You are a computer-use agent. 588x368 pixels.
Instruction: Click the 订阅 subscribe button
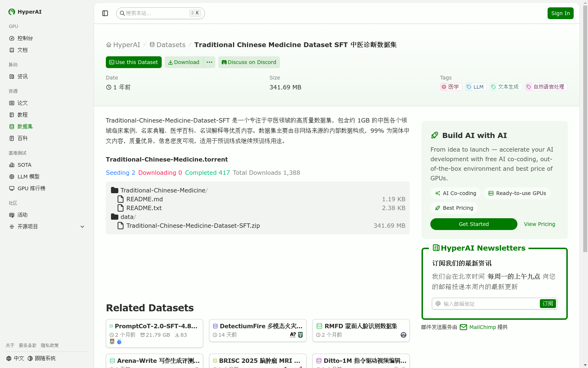click(548, 304)
